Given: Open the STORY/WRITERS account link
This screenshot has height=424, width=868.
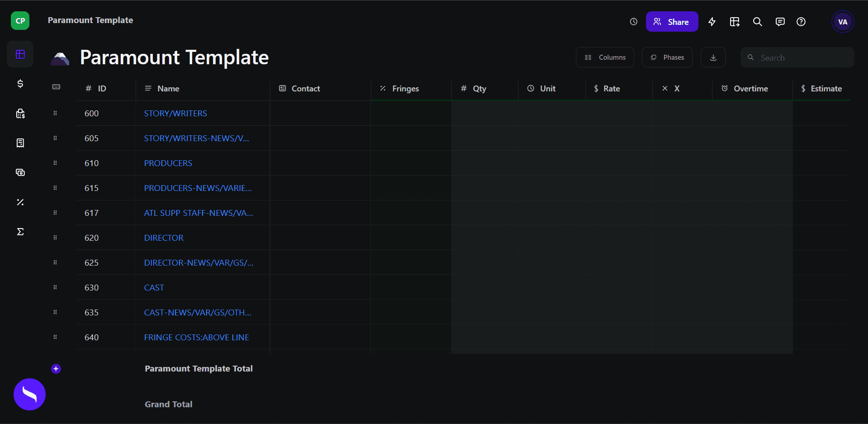Looking at the screenshot, I should [175, 114].
